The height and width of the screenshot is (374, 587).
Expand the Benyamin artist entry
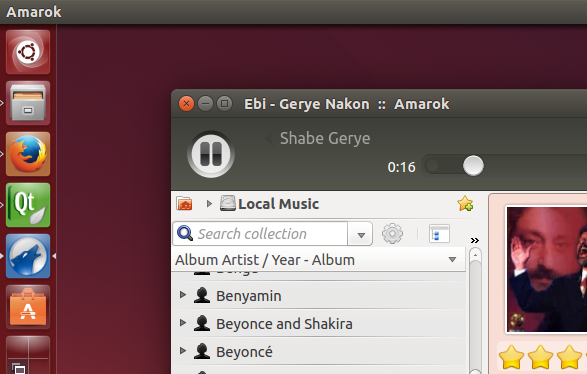[x=183, y=295]
